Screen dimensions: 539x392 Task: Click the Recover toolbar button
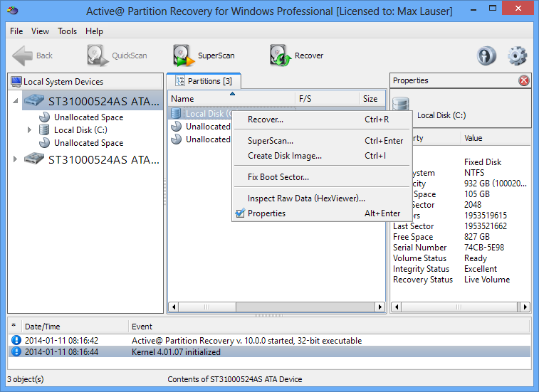(x=296, y=55)
